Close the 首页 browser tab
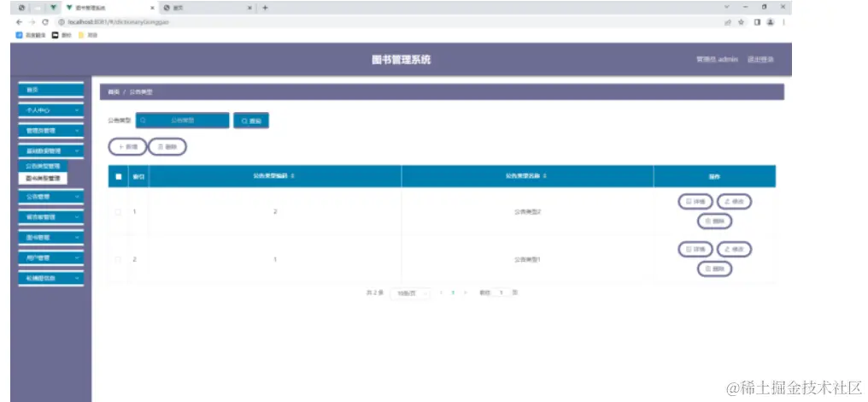The image size is (868, 402). (x=249, y=8)
